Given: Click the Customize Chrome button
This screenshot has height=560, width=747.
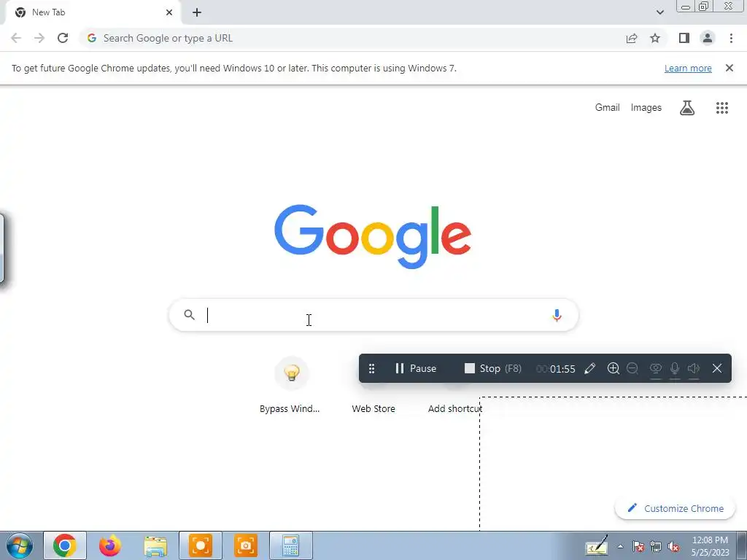Looking at the screenshot, I should click(676, 508).
